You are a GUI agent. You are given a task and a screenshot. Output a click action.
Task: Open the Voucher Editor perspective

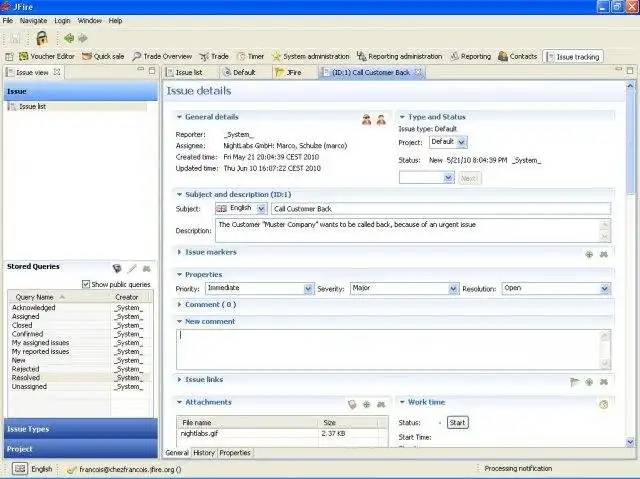(x=47, y=56)
